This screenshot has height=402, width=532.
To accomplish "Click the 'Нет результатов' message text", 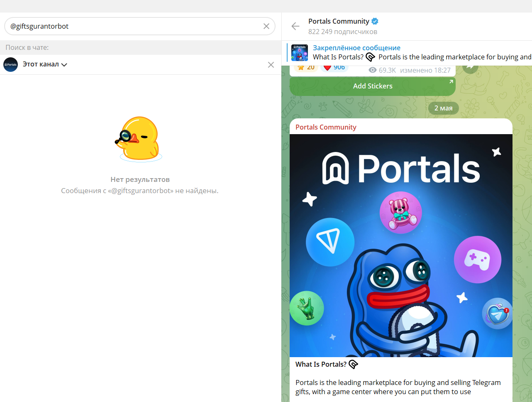I will coord(140,179).
